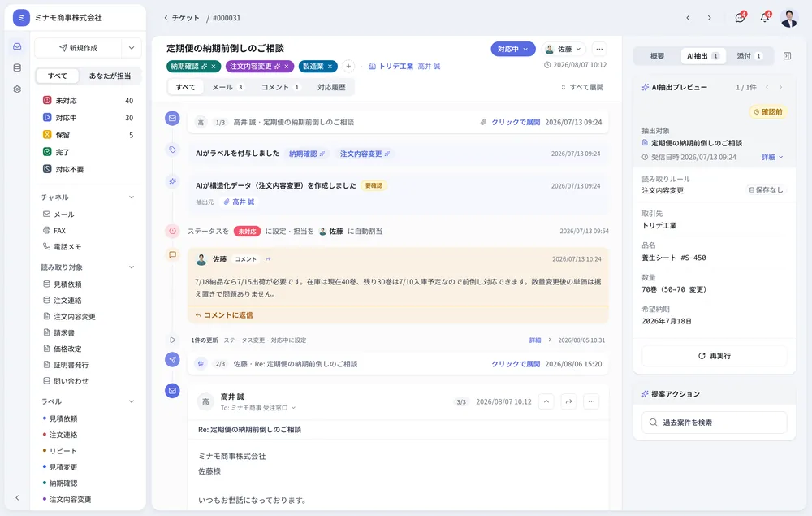
Task: Click the 保存なし badge
Action: tap(766, 190)
